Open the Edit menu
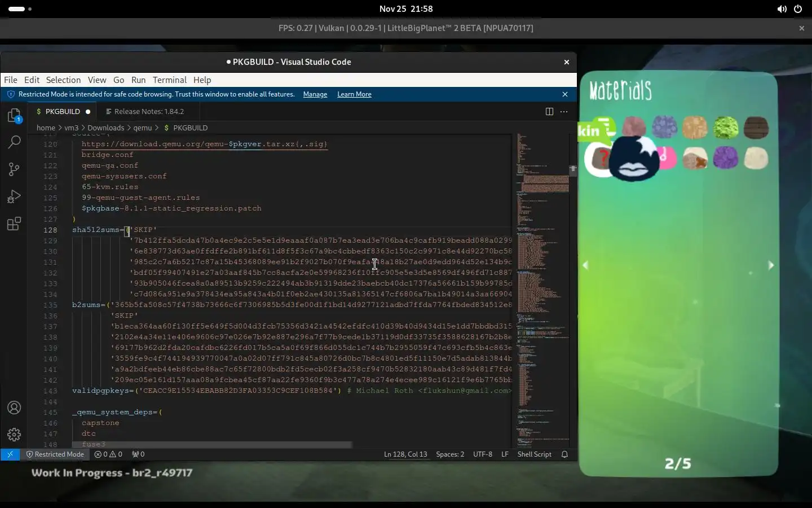812x508 pixels. tap(32, 80)
